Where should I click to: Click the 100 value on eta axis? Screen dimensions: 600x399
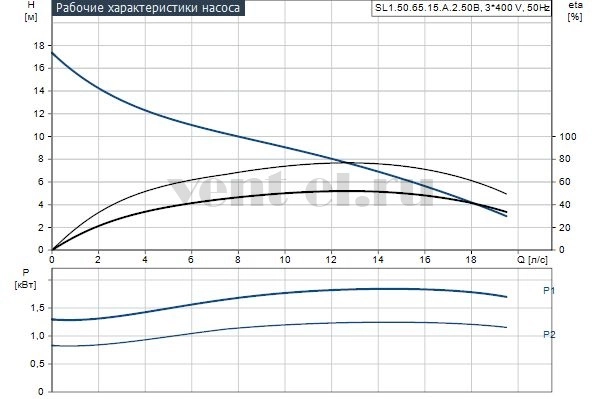point(567,137)
